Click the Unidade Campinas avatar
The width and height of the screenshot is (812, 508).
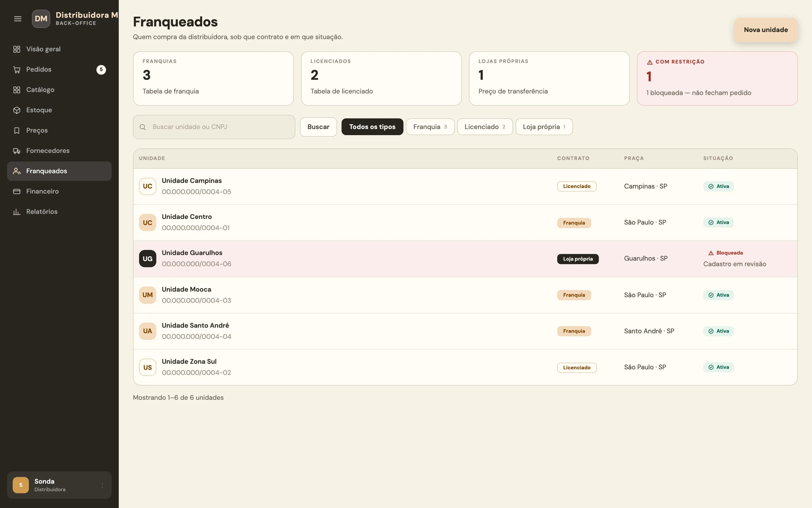click(148, 186)
